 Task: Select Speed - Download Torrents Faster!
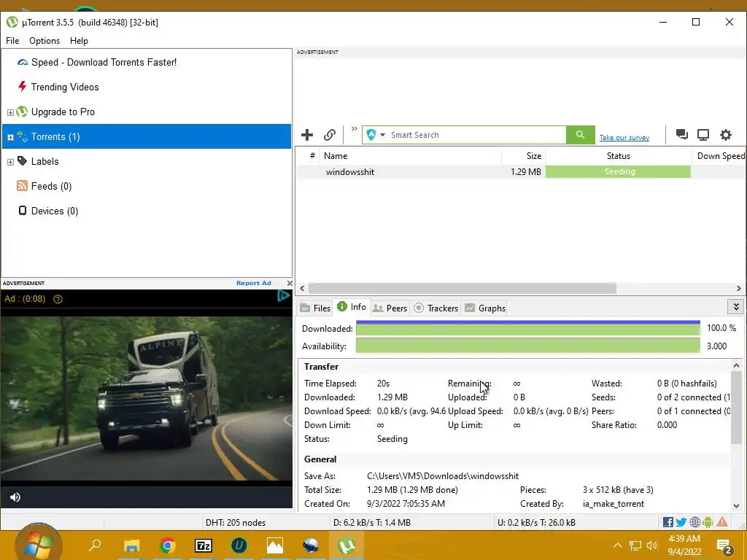coord(104,63)
